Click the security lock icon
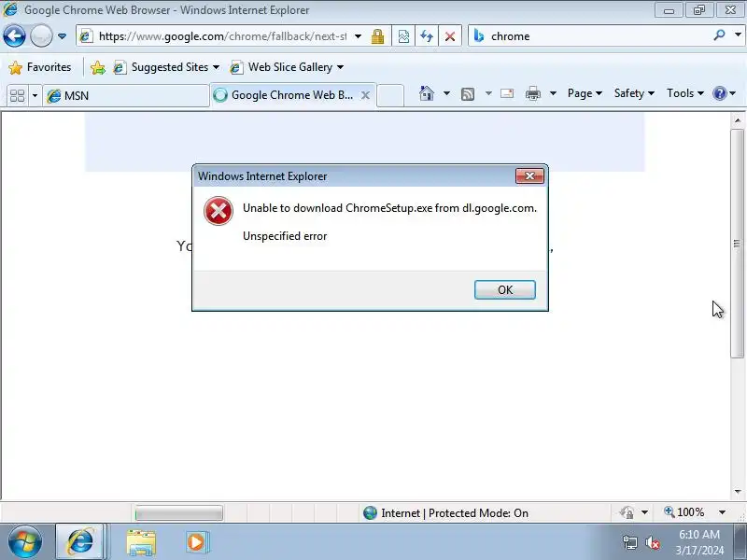The width and height of the screenshot is (747, 560). coord(378,36)
